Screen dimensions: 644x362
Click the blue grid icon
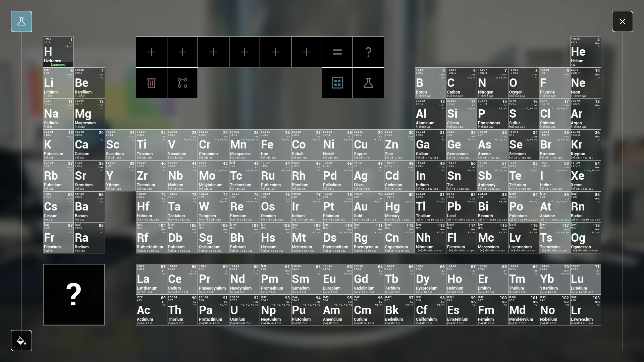tap(337, 83)
